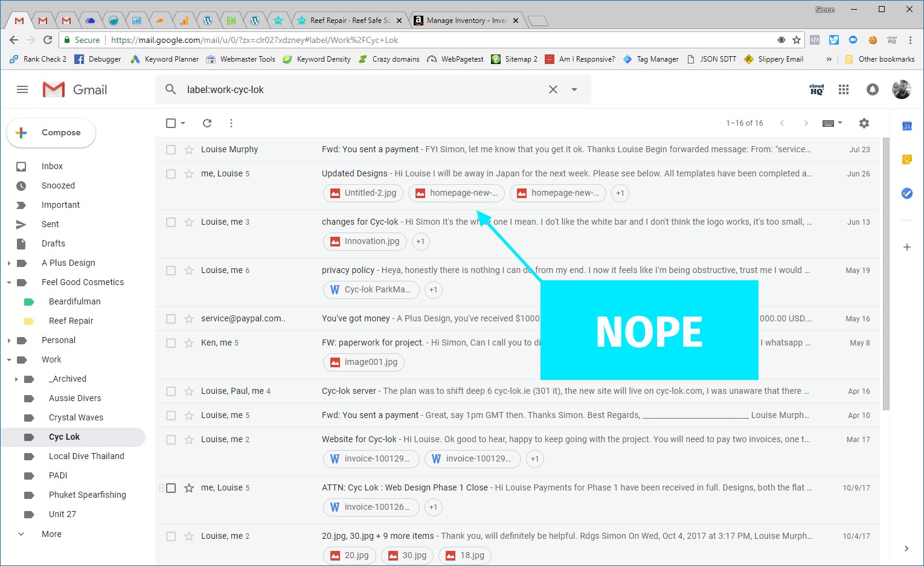Click the cloudHQ extension icon in Gmail header
924x566 pixels.
tap(817, 89)
